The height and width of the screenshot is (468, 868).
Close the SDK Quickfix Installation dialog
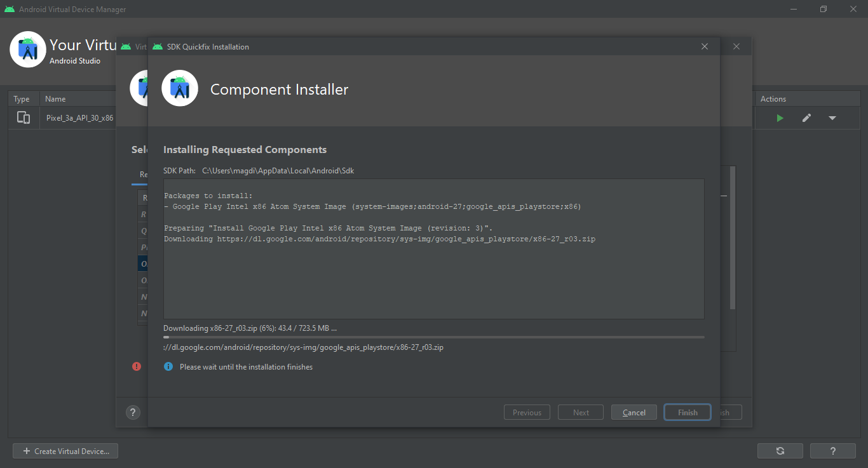tap(705, 46)
